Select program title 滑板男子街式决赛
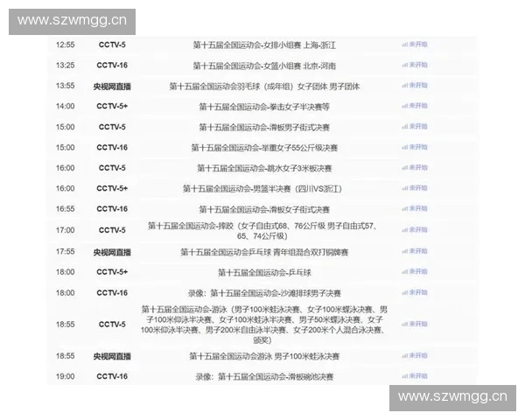The width and height of the screenshot is (525, 420). tap(264, 127)
